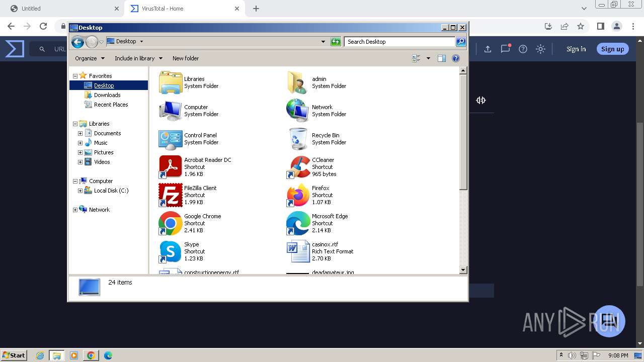Toggle VirusTotal light/dark theme icon

point(540,49)
